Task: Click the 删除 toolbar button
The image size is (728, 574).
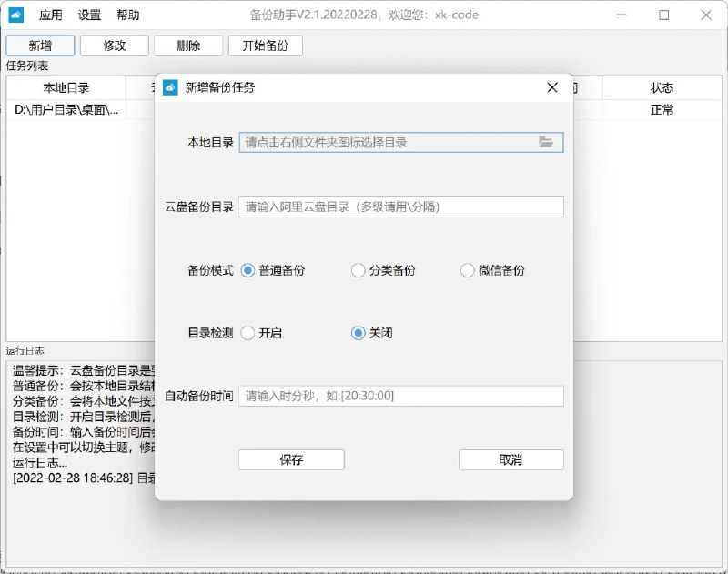Action: point(187,45)
